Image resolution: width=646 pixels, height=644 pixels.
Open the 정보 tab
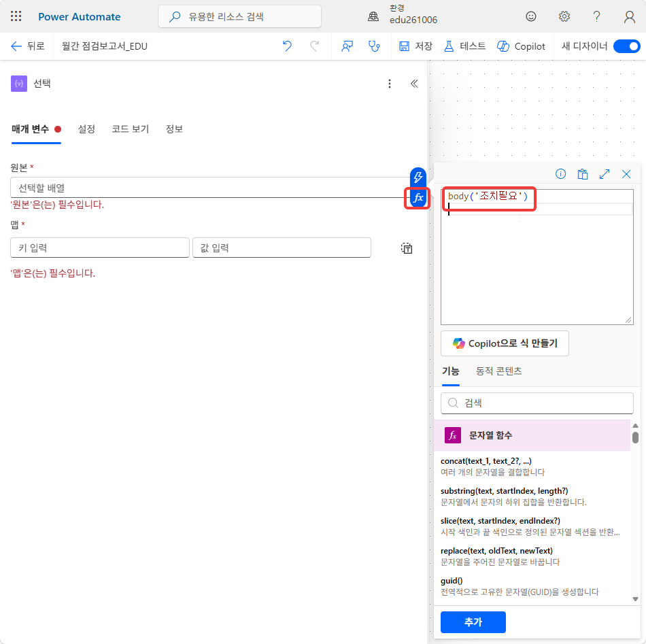click(x=174, y=129)
